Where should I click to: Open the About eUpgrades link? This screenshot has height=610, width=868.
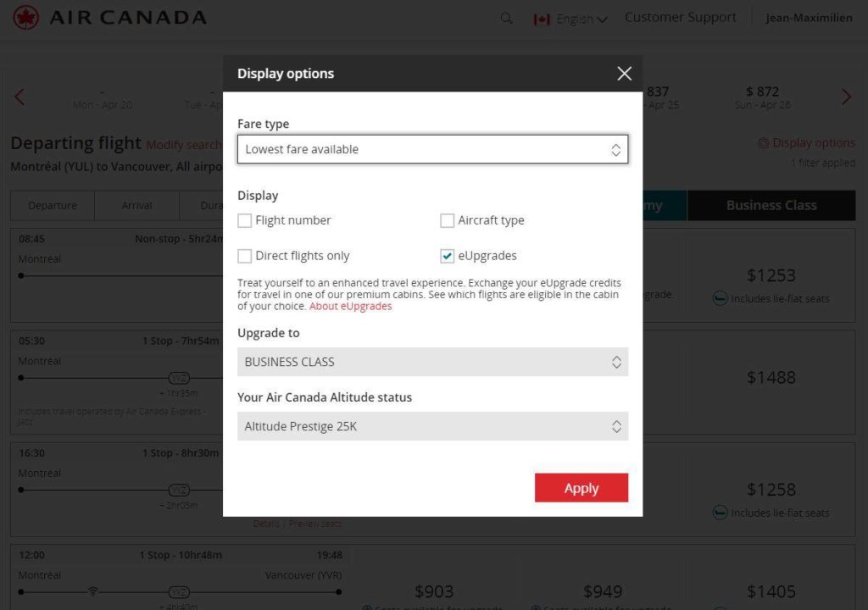(350, 306)
